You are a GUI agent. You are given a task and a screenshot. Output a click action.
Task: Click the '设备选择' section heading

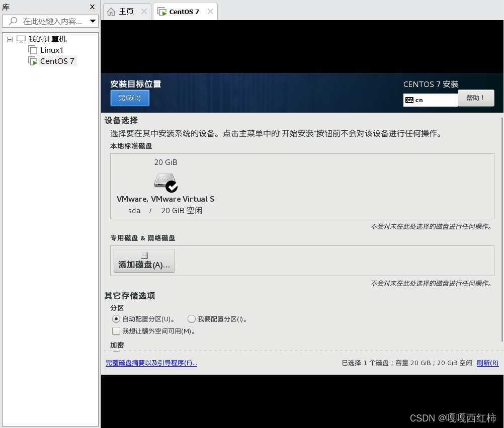point(121,121)
